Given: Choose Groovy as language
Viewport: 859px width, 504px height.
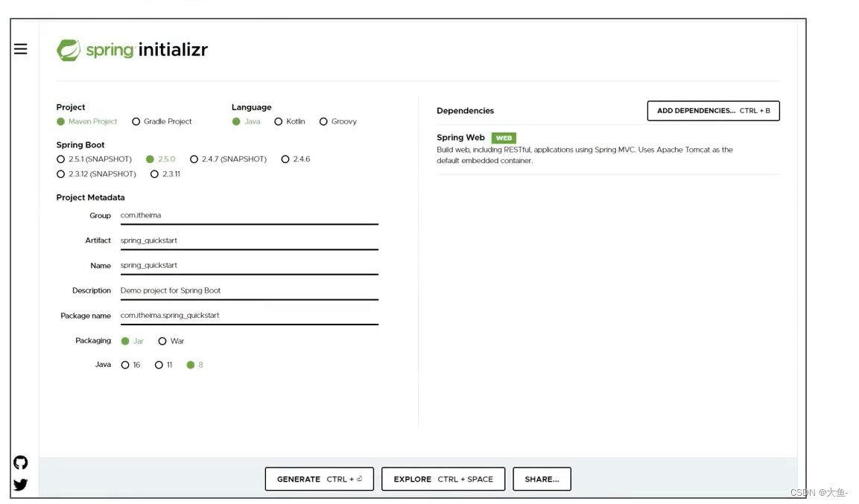Looking at the screenshot, I should click(x=338, y=121).
